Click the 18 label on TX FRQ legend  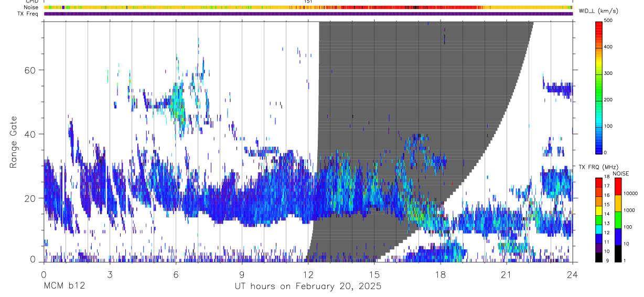click(x=607, y=177)
